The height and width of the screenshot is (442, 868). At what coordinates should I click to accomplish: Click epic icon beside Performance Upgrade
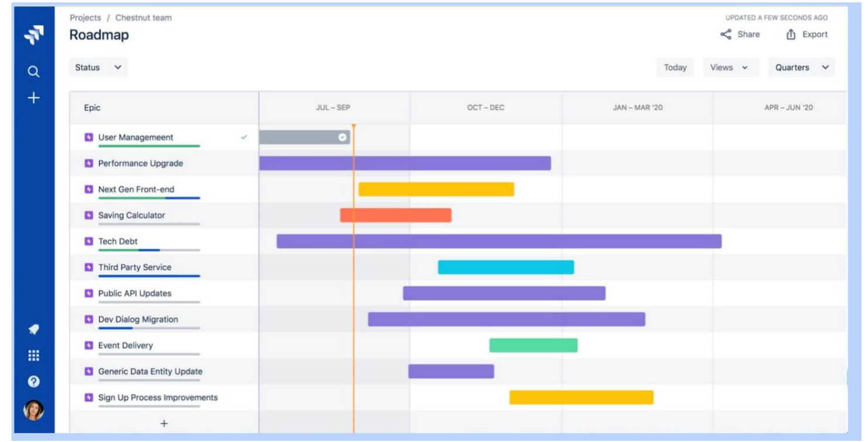pyautogui.click(x=89, y=163)
